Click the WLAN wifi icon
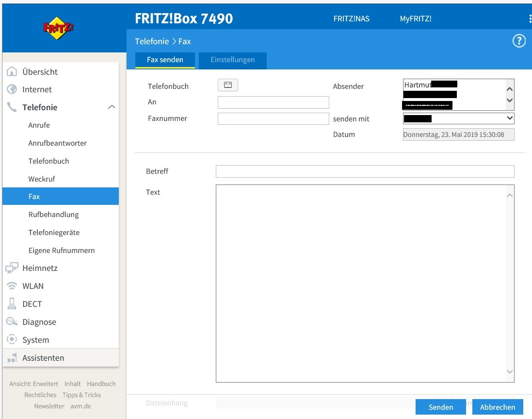The width and height of the screenshot is (532, 419). pyautogui.click(x=12, y=286)
